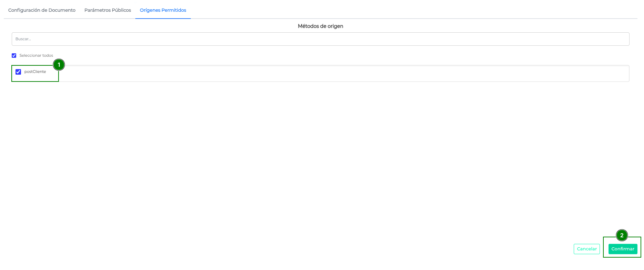Click the Buscar... placeholder text
This screenshot has height=270, width=644.
(x=23, y=39)
